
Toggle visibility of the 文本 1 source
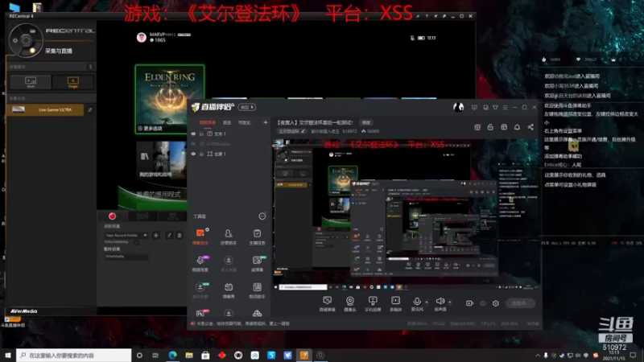pos(193,134)
